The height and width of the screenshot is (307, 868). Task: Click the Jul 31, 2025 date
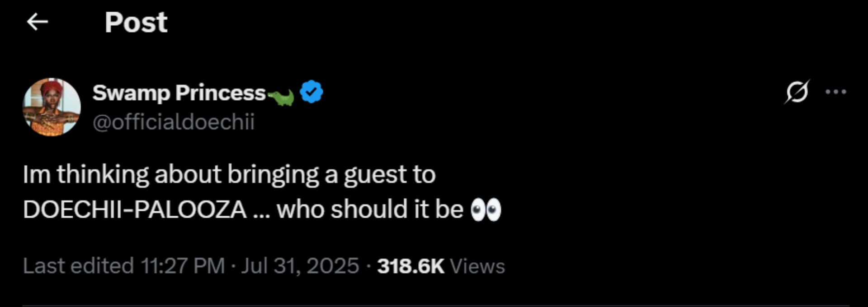point(300,265)
